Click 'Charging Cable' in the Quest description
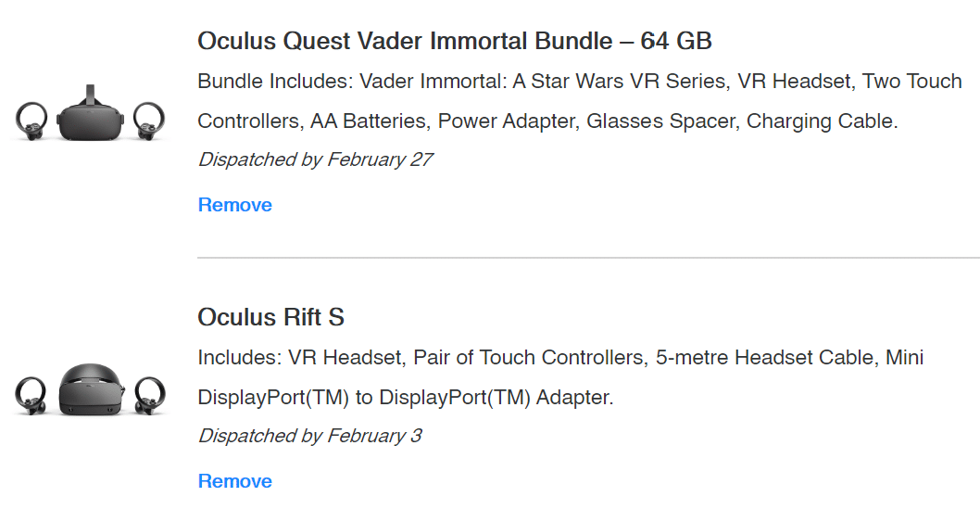 (x=822, y=121)
